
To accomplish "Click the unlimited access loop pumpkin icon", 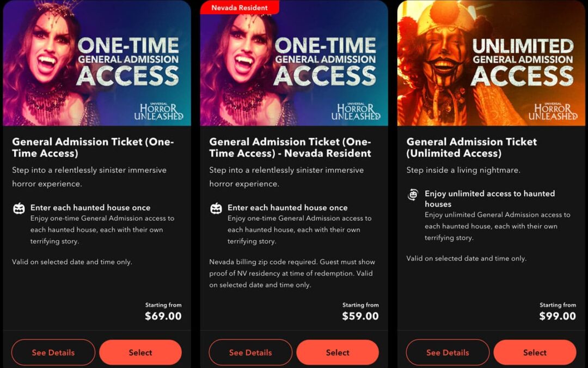I will (x=413, y=195).
